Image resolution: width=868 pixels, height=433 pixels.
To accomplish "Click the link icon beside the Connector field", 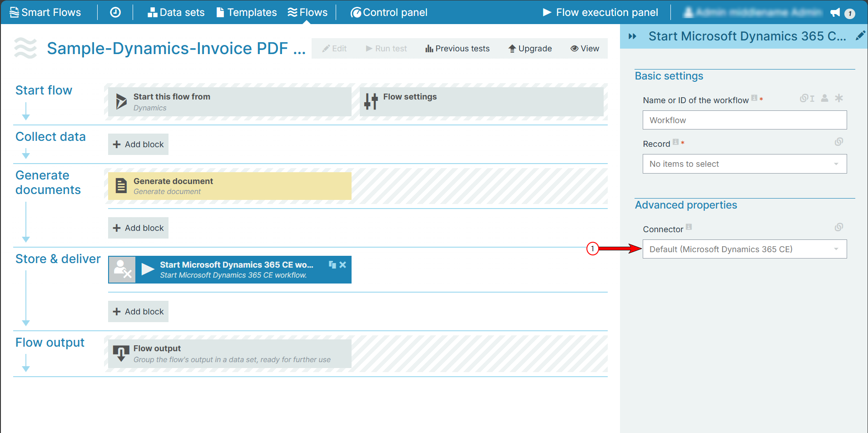I will click(x=839, y=227).
